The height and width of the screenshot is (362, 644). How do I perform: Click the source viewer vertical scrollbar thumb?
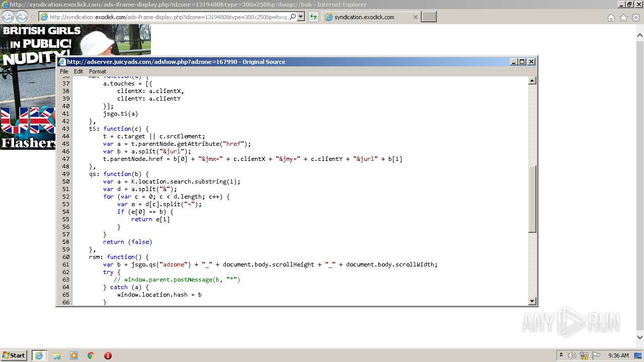click(x=532, y=199)
